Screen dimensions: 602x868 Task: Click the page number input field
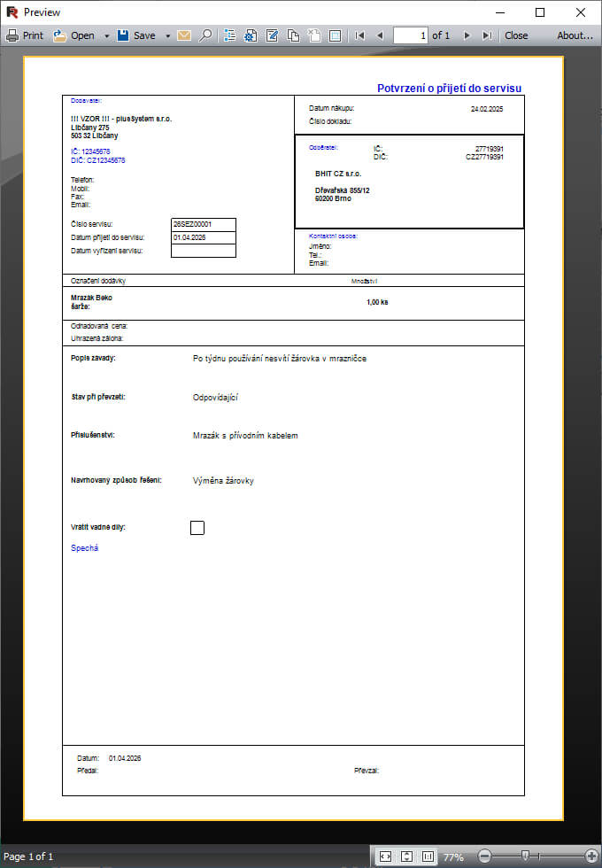coord(410,35)
